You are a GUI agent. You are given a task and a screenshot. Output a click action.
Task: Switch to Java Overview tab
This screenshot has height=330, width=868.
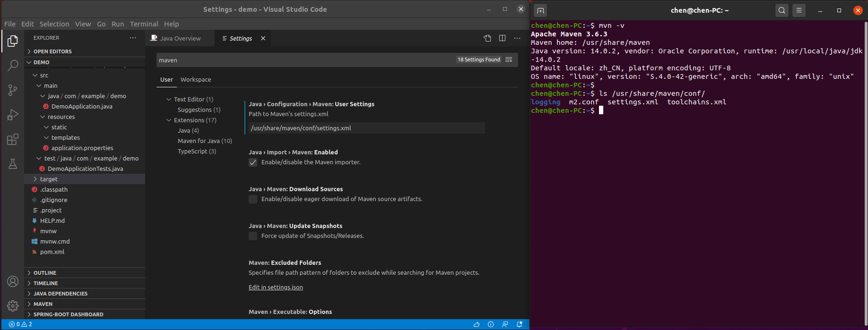pyautogui.click(x=180, y=38)
